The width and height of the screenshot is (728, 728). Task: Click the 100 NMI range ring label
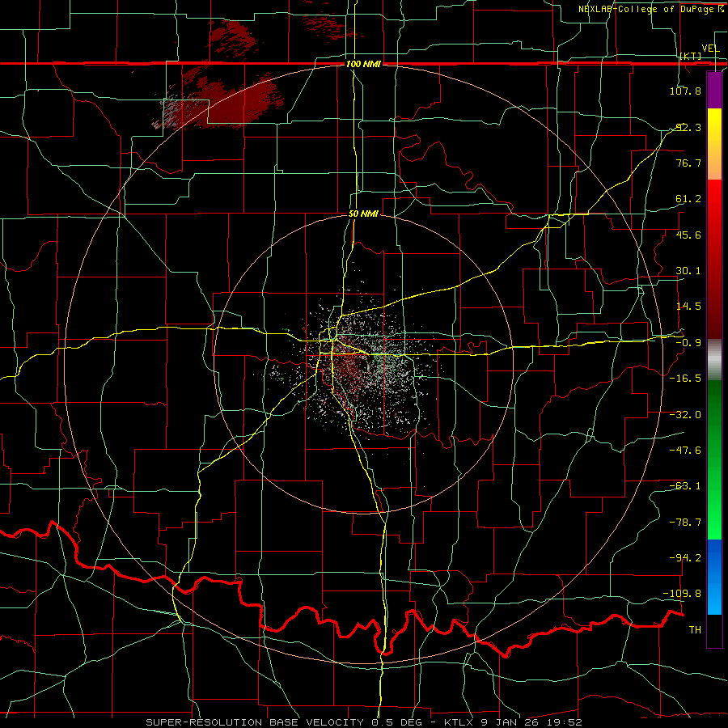363,64
